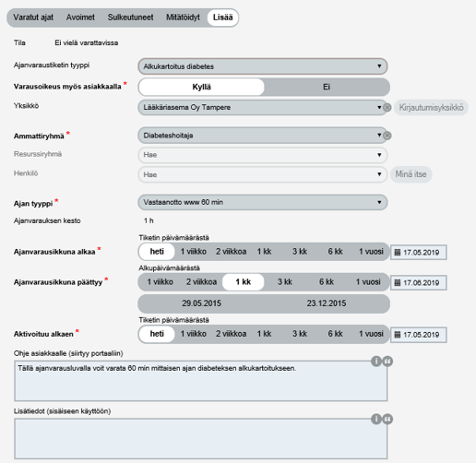Click the Minä itse button
Screen dimensions: 476x463
click(411, 174)
